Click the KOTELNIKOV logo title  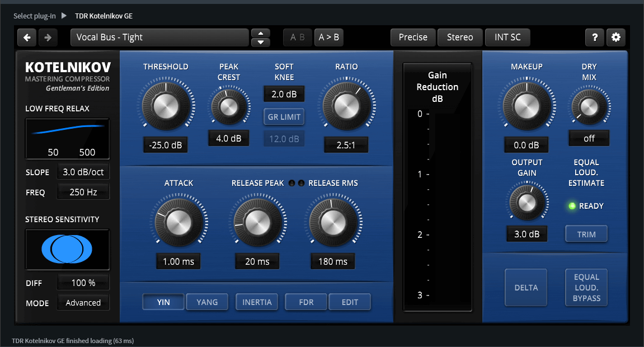pyautogui.click(x=68, y=67)
